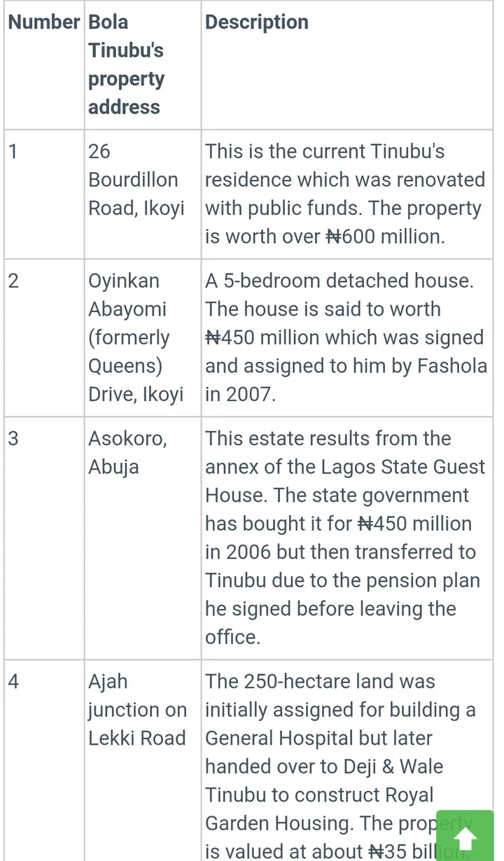
Task: Click the "Description" column header
Action: point(257,22)
